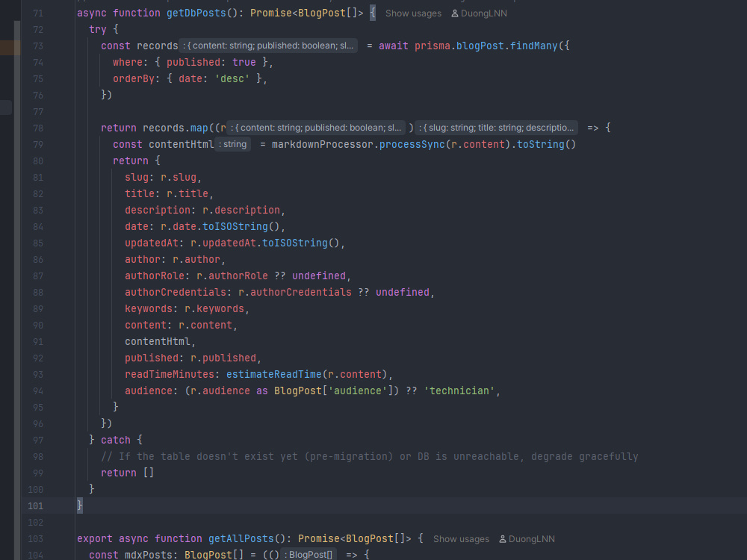
Task: Click the 'catch' keyword
Action: click(116, 440)
